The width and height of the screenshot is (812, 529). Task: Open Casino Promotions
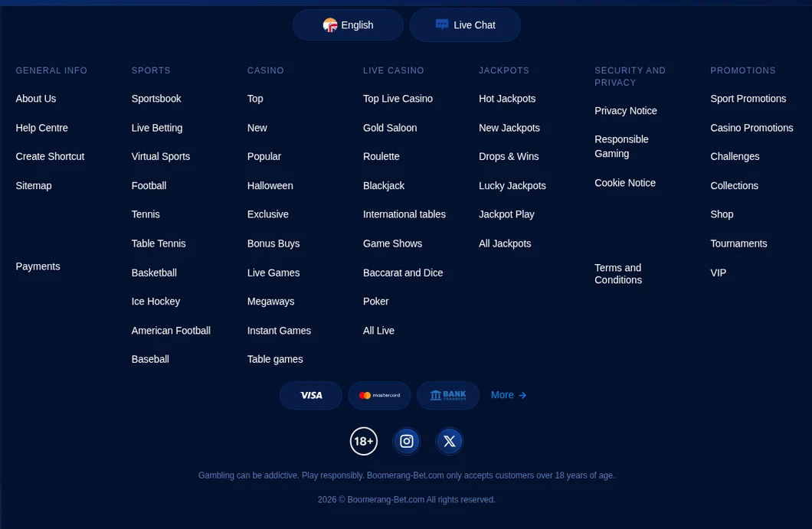pyautogui.click(x=751, y=128)
